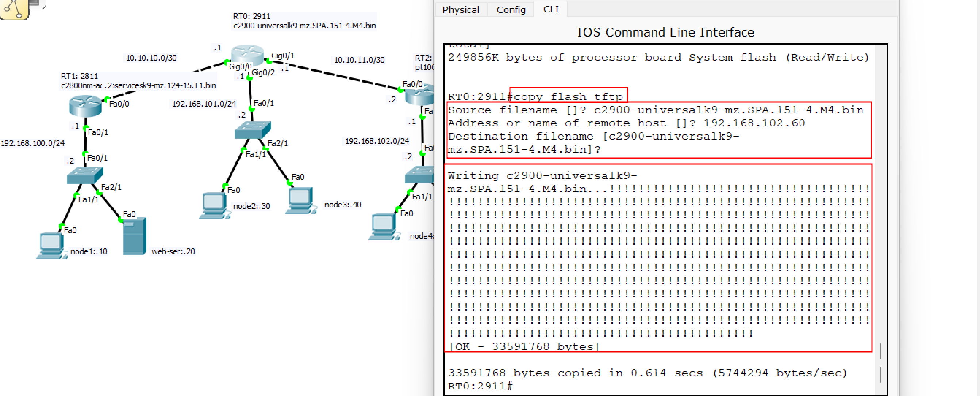Click the switch below RT2 router
Image resolution: width=980 pixels, height=396 pixels.
pos(420,176)
